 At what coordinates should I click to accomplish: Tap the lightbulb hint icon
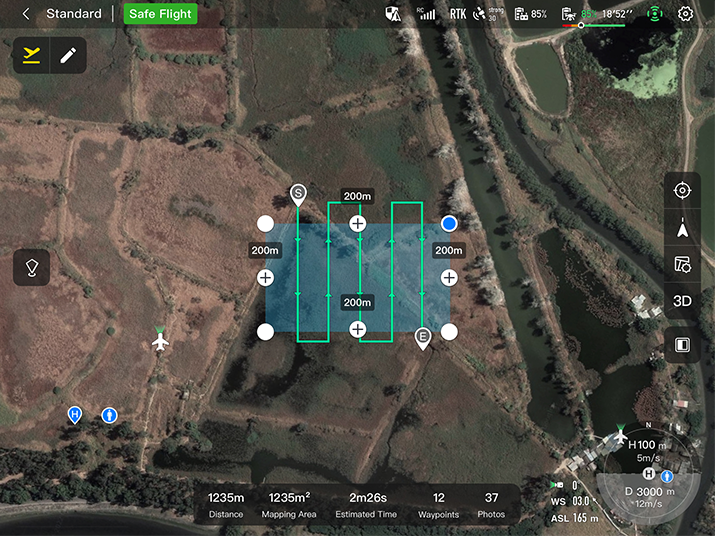(31, 268)
